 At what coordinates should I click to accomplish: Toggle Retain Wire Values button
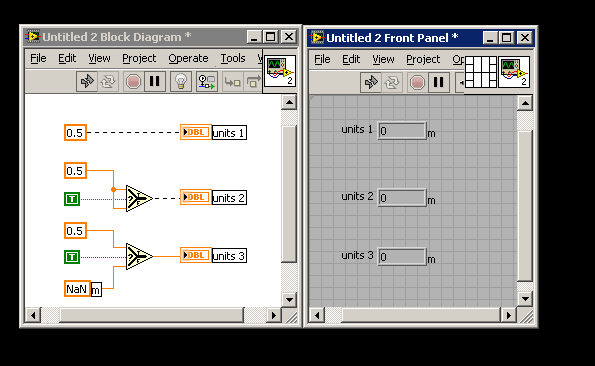207,81
